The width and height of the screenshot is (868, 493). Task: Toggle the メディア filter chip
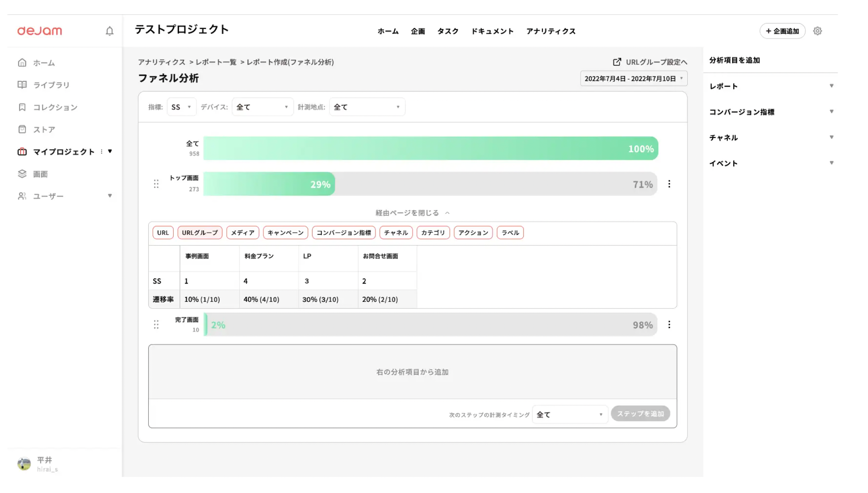point(242,233)
